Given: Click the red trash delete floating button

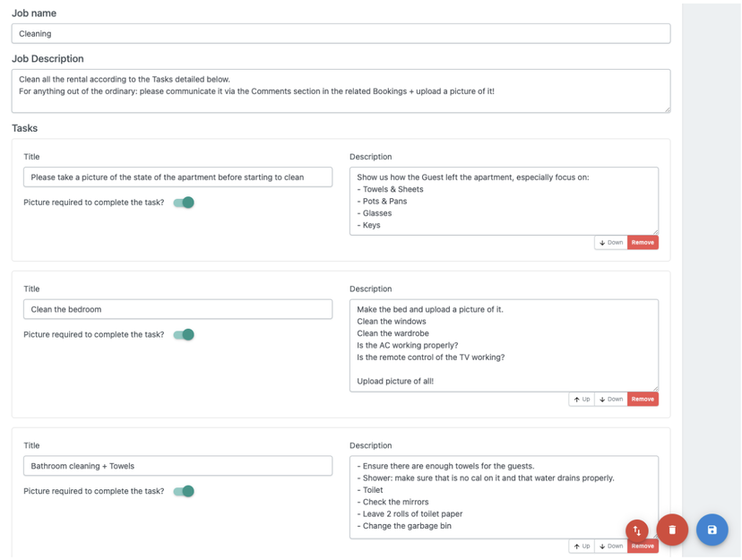Looking at the screenshot, I should [672, 530].
